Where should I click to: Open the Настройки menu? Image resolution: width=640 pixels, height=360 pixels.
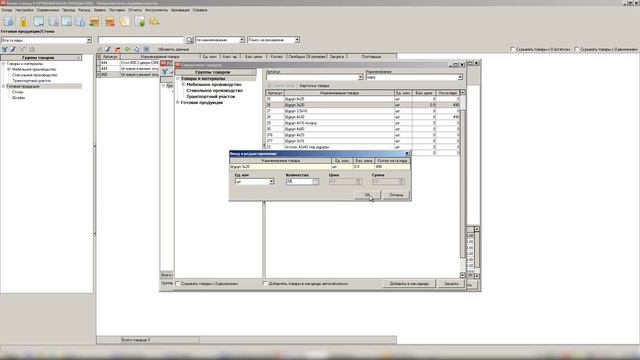pyautogui.click(x=24, y=10)
